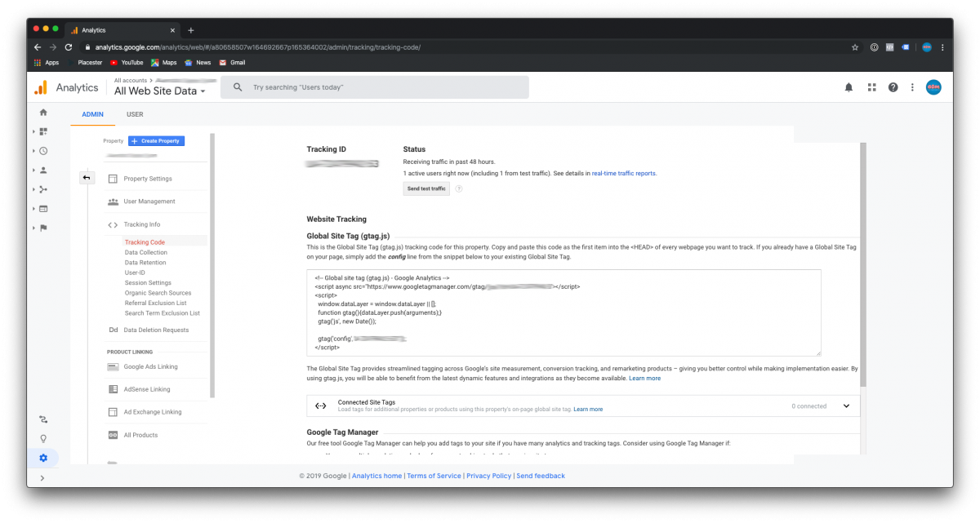Open the Analytics three-dot more menu
The image size is (980, 523).
click(912, 87)
